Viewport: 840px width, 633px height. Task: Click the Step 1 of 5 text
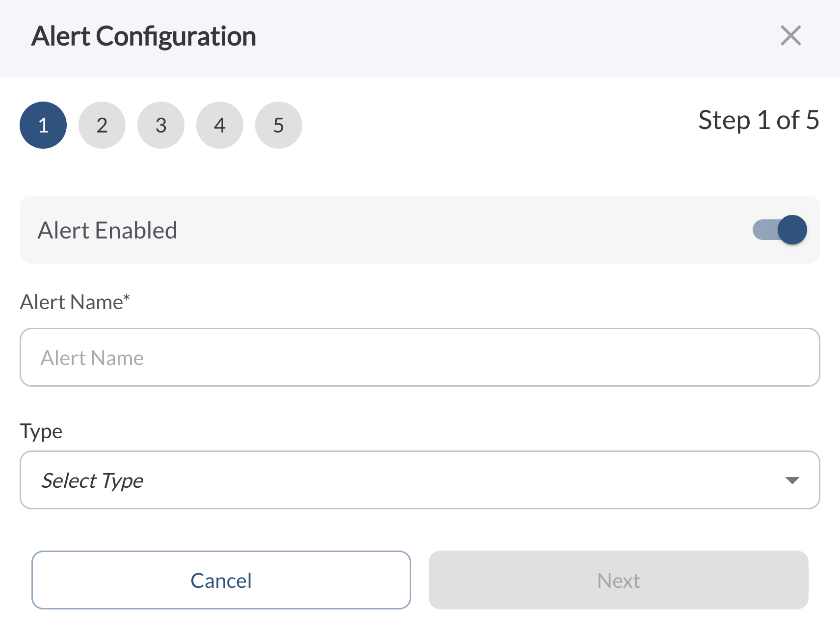759,120
